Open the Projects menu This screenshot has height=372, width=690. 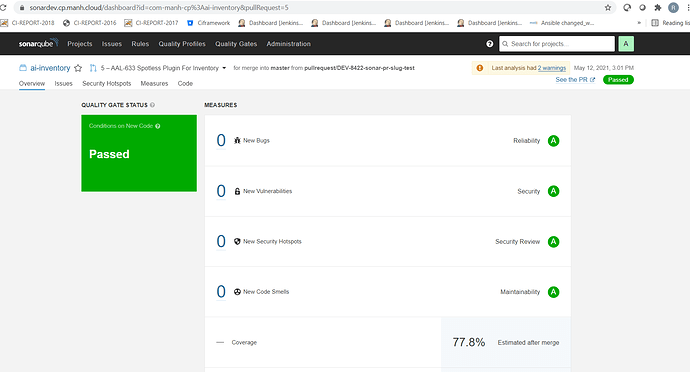[80, 44]
